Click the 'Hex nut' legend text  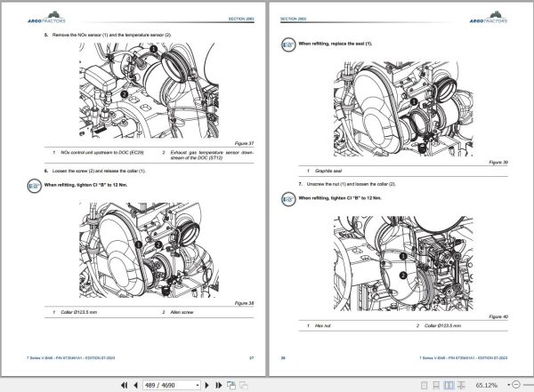pyautogui.click(x=323, y=325)
